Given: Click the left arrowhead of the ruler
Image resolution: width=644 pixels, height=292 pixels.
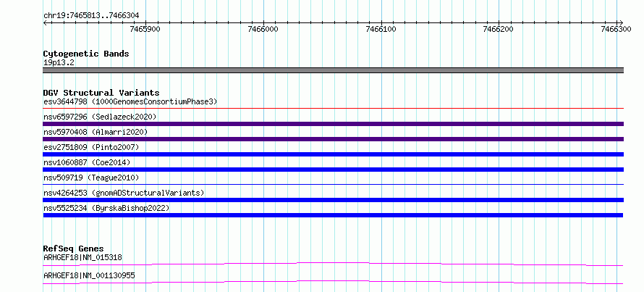Looking at the screenshot, I should click(x=45, y=22).
